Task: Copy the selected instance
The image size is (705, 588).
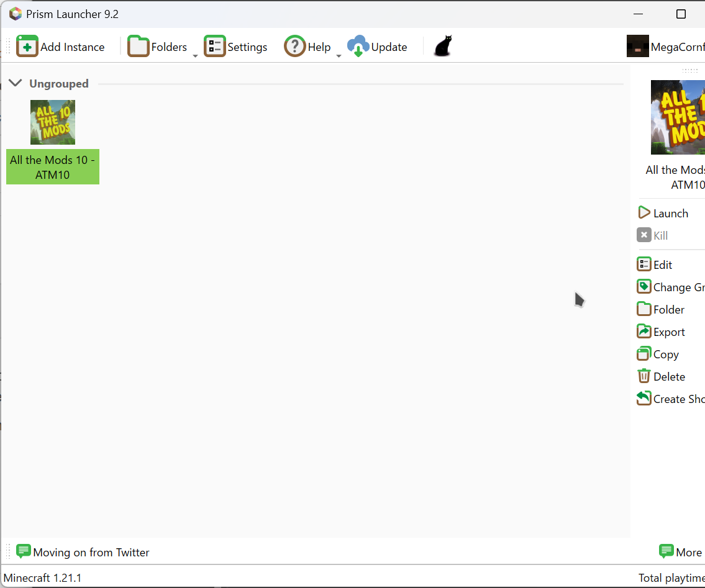Action: click(x=658, y=354)
